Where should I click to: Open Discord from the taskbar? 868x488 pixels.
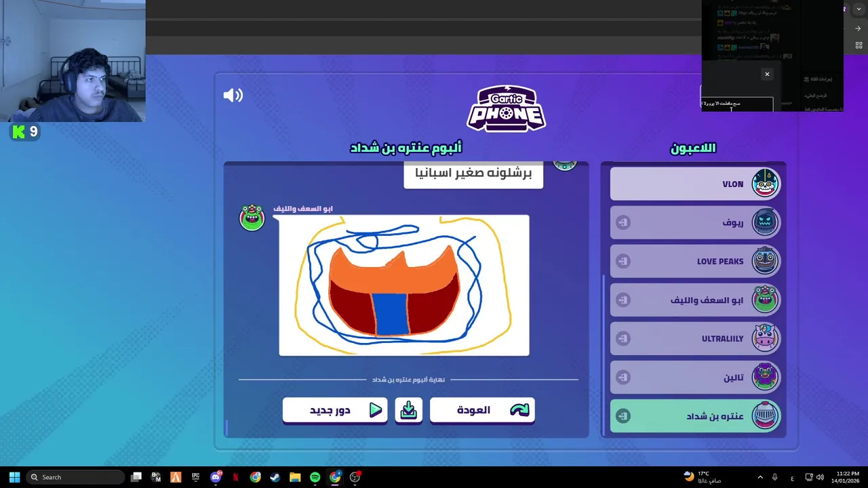[x=216, y=477]
